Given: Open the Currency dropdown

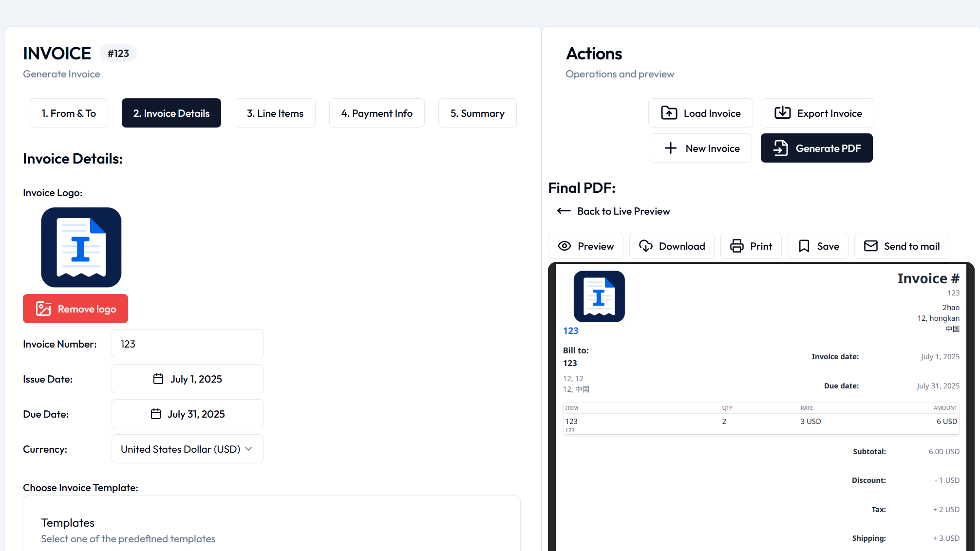Looking at the screenshot, I should (x=187, y=449).
